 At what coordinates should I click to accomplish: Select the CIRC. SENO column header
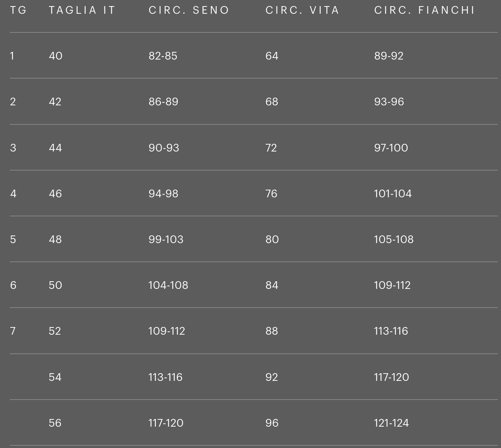[189, 10]
